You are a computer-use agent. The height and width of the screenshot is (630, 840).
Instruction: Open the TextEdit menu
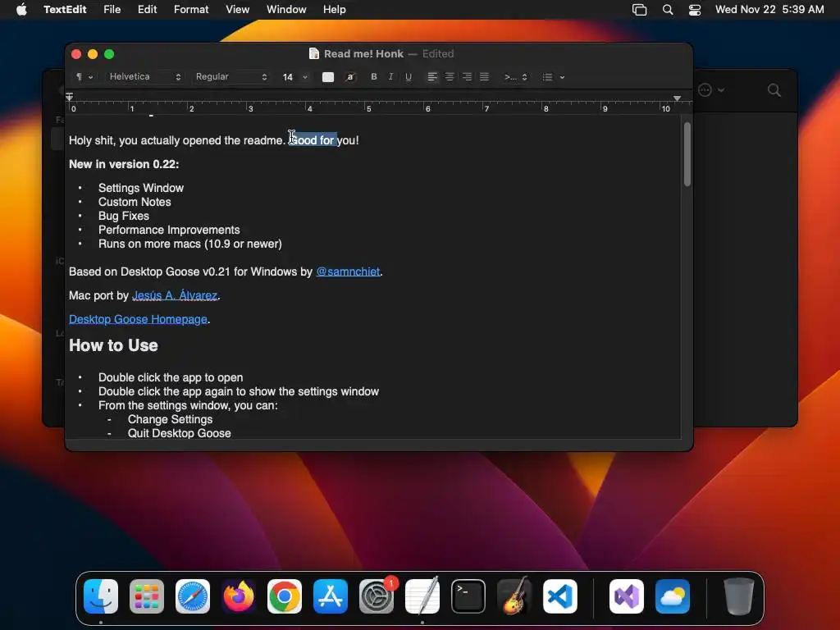[65, 9]
